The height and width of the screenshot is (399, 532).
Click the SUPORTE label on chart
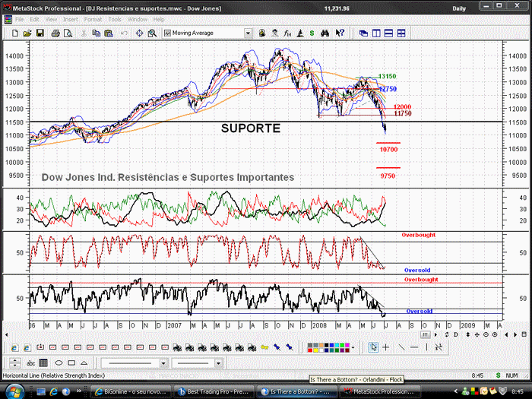tap(251, 128)
